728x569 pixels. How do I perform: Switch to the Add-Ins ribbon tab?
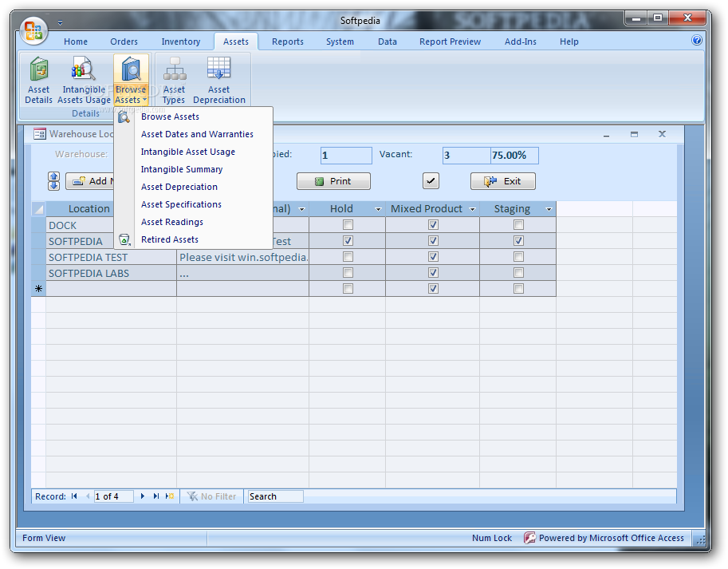pyautogui.click(x=521, y=41)
